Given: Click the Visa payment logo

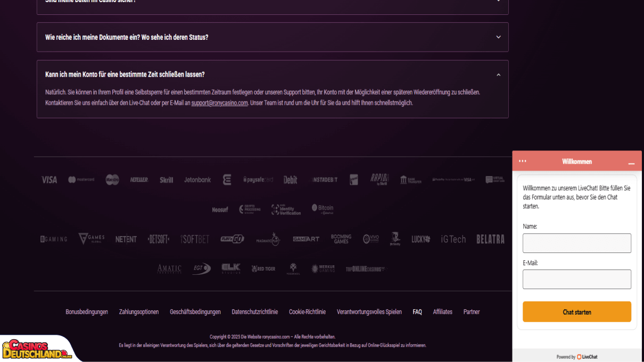Looking at the screenshot, I should coord(49,180).
